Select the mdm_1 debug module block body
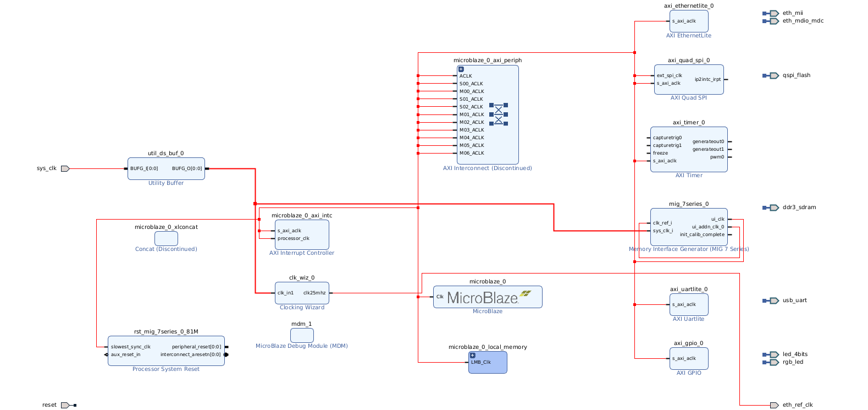Image resolution: width=868 pixels, height=410 pixels. (302, 335)
